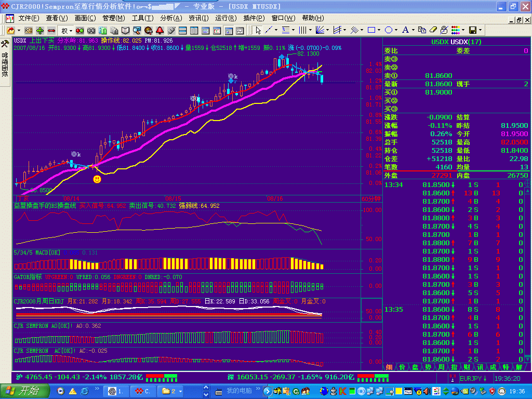Click scrollbar up arrow in trade list
The width and height of the screenshot is (532, 399).
pos(528,191)
